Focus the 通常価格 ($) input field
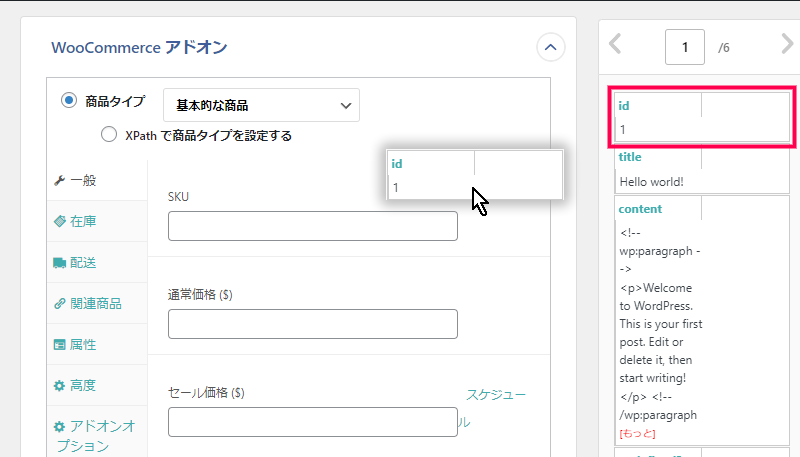This screenshot has width=800, height=457. (313, 324)
